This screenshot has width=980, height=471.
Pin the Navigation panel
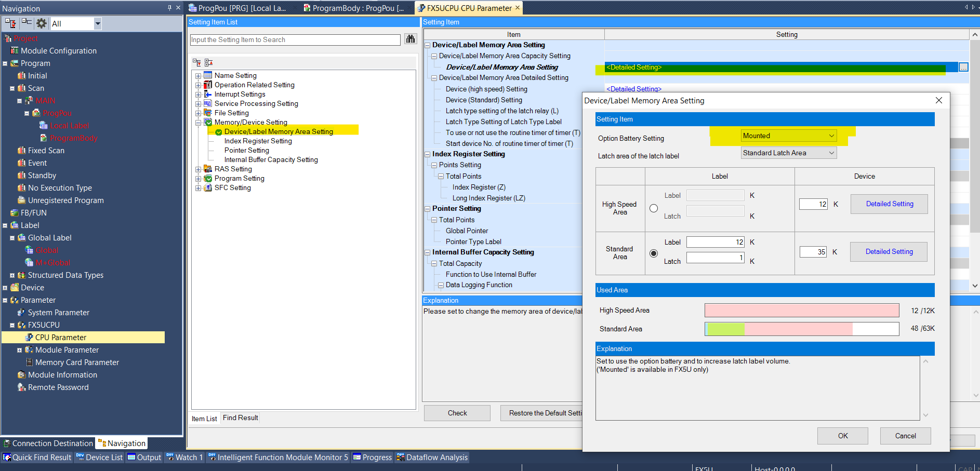[169, 8]
